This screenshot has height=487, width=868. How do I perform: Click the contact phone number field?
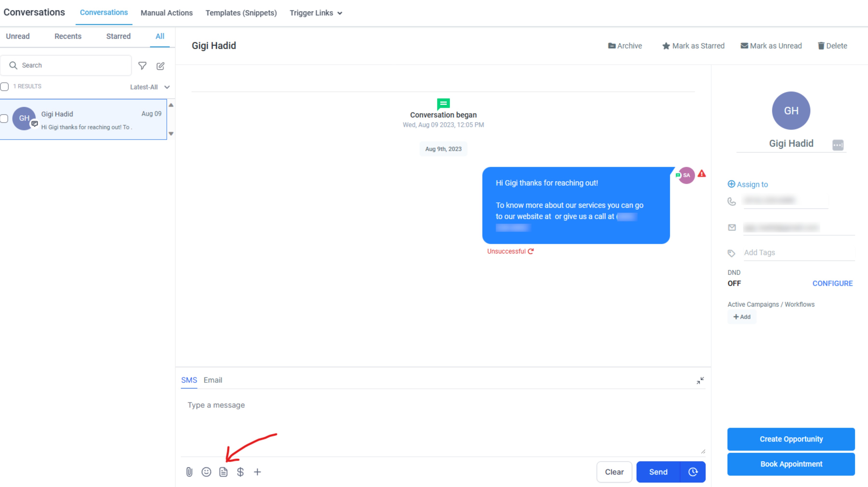(785, 201)
